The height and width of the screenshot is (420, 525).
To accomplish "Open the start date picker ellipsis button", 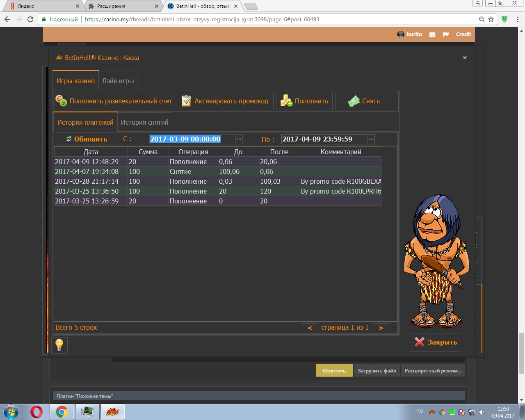I will (239, 139).
